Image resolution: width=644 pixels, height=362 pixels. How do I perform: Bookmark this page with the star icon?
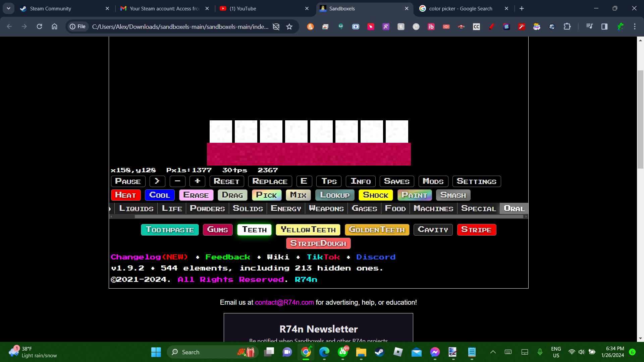pos(289,26)
